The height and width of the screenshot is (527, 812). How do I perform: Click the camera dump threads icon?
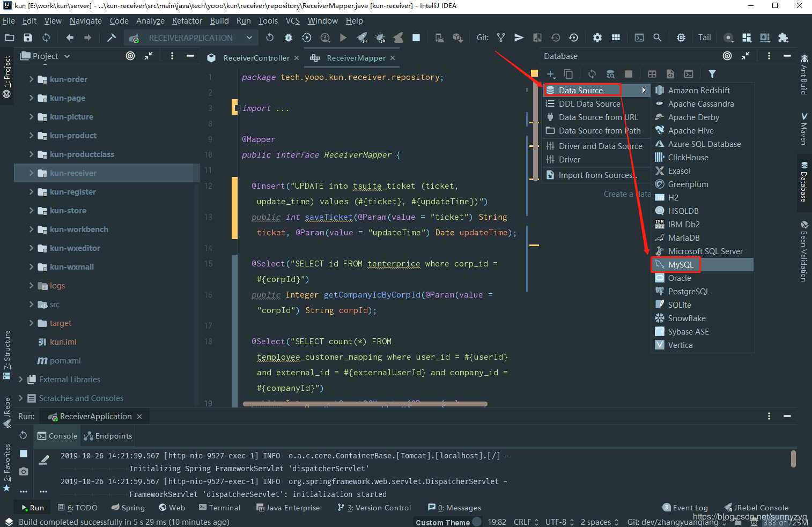pos(24,471)
